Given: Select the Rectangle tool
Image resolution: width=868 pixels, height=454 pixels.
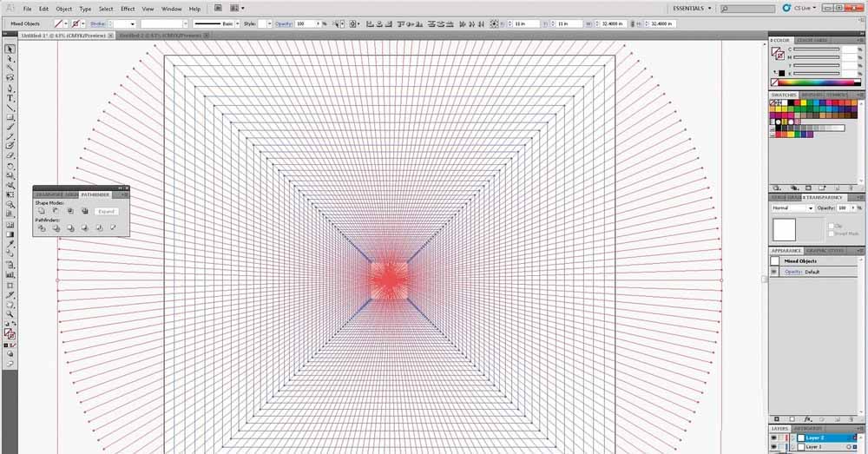Looking at the screenshot, I should (10, 117).
